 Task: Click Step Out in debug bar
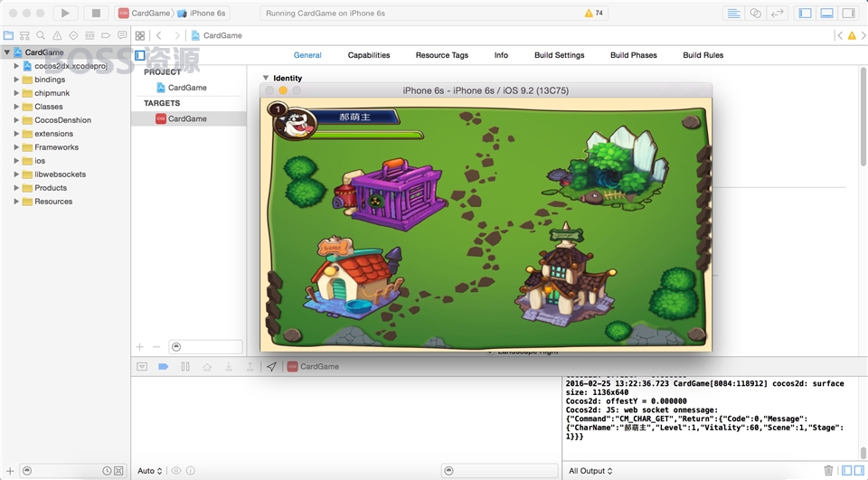pos(250,366)
